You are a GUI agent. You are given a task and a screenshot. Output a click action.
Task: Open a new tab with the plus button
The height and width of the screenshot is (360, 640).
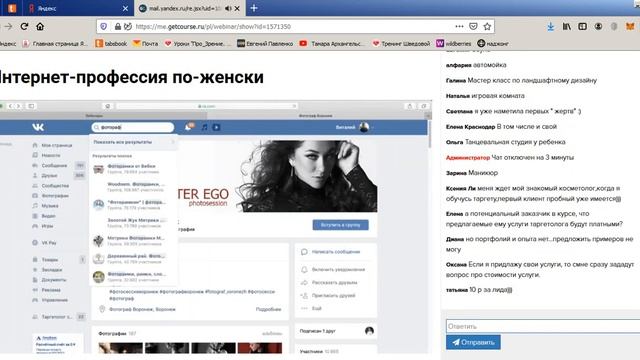pyautogui.click(x=254, y=8)
